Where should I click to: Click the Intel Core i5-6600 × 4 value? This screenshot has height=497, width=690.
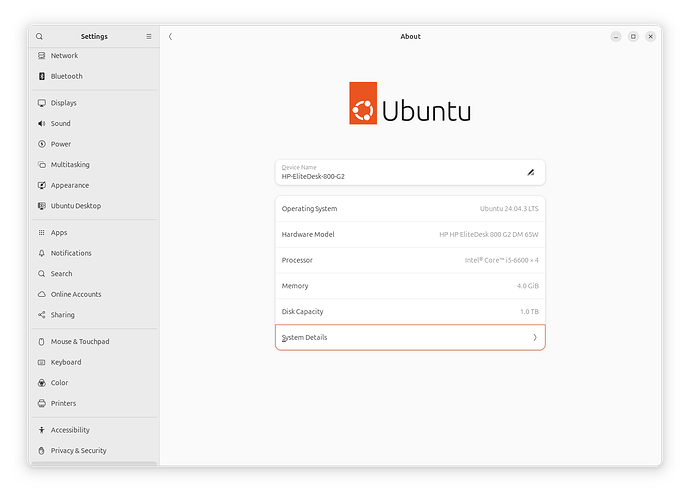pyautogui.click(x=502, y=260)
